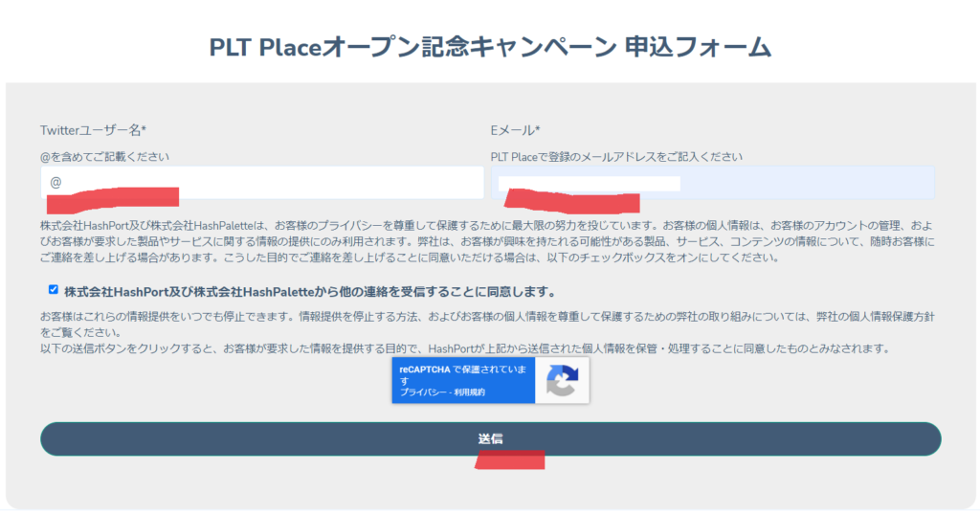Screen dimensions: 980x515
Task: Click the paragraph starting '株式会社HashPort及び株式会社HashPaletteは、'
Action: click(x=487, y=241)
